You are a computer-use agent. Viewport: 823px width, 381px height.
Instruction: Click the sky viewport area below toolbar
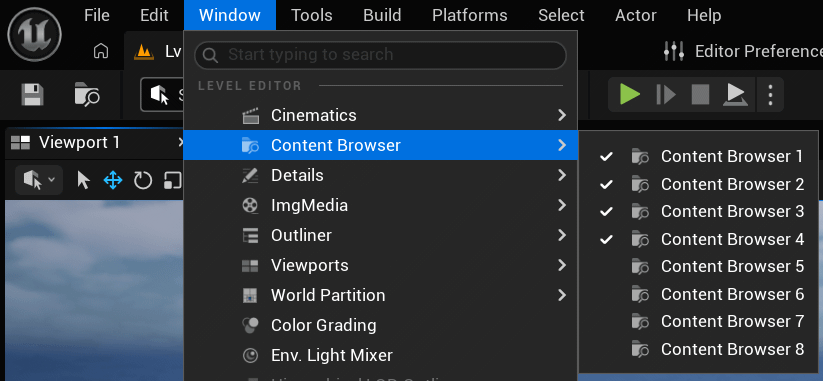point(94,289)
